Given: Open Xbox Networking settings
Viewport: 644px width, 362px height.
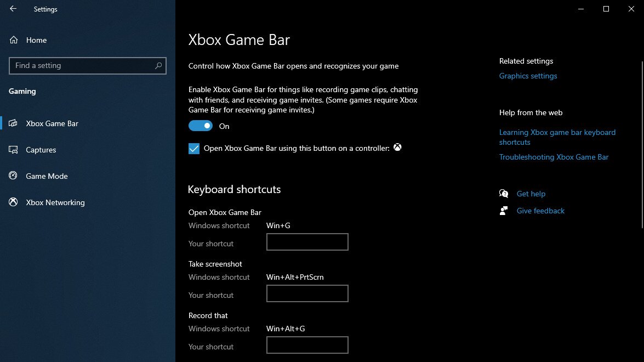Looking at the screenshot, I should [55, 202].
